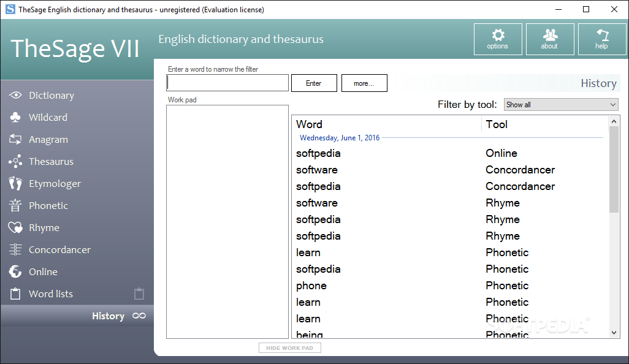This screenshot has height=364, width=629.
Task: Minimize TheSage window
Action: coord(558,9)
